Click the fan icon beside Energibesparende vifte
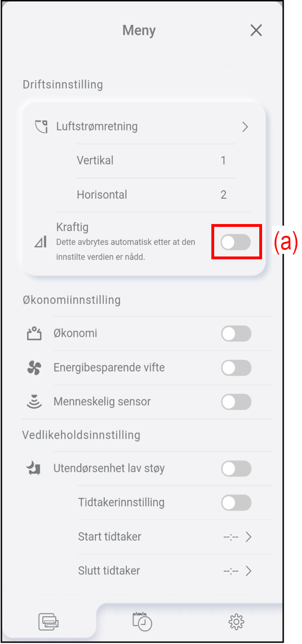Viewport: 302px width, 644px height. 34,368
